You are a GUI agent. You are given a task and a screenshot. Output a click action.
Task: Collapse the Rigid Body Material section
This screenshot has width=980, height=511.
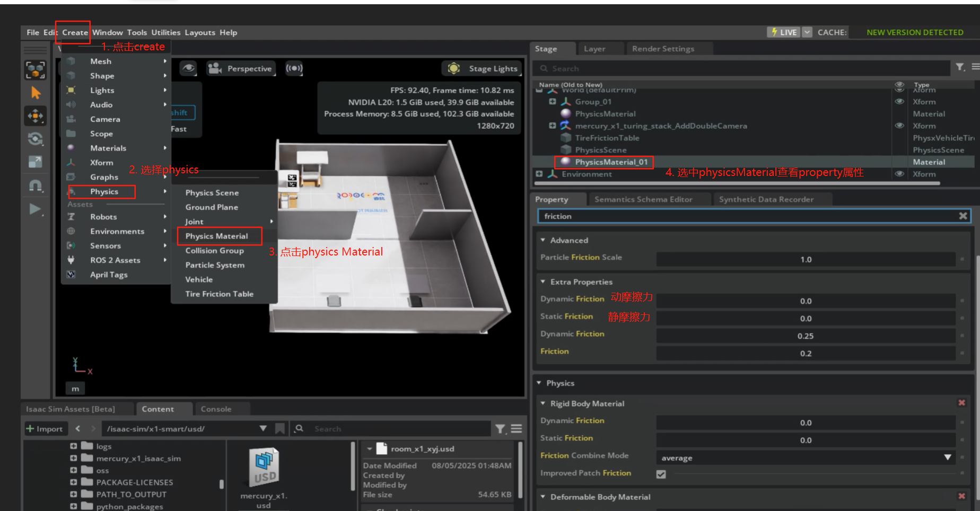(x=543, y=403)
